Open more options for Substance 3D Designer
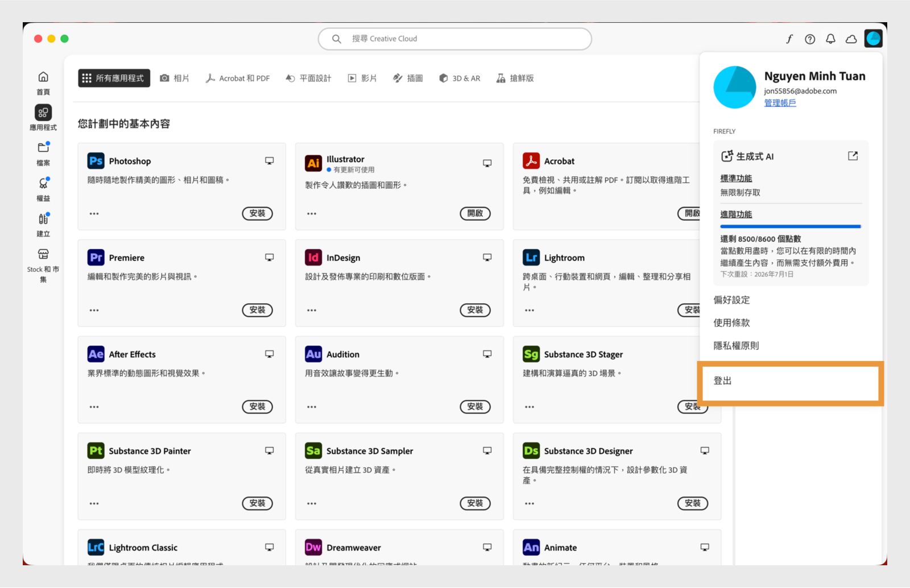The height and width of the screenshot is (588, 910). [530, 504]
